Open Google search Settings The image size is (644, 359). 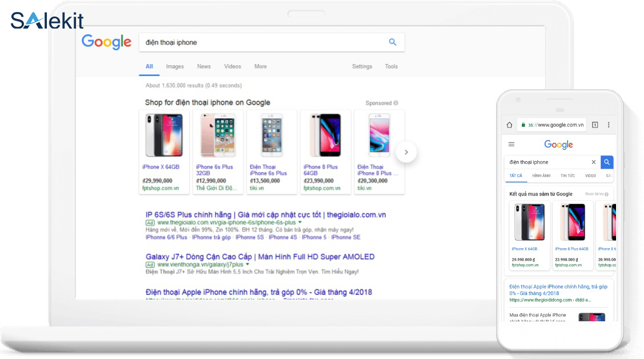[362, 66]
